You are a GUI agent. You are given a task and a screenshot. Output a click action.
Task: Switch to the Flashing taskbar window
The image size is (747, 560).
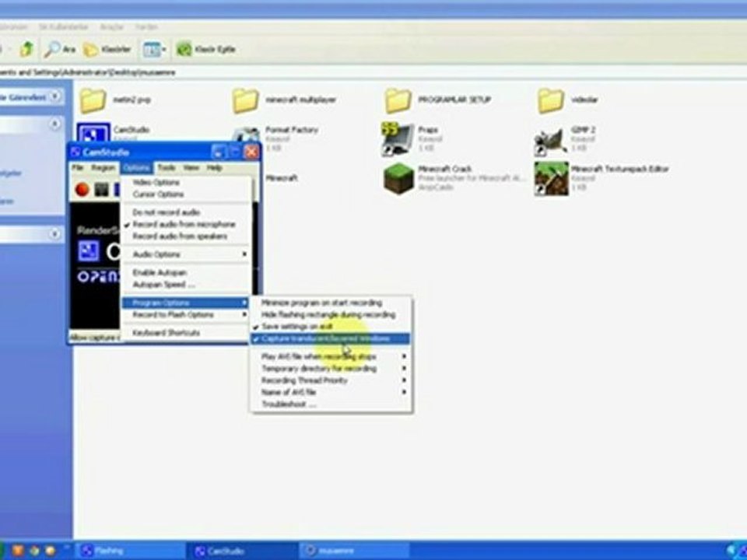pos(130,551)
